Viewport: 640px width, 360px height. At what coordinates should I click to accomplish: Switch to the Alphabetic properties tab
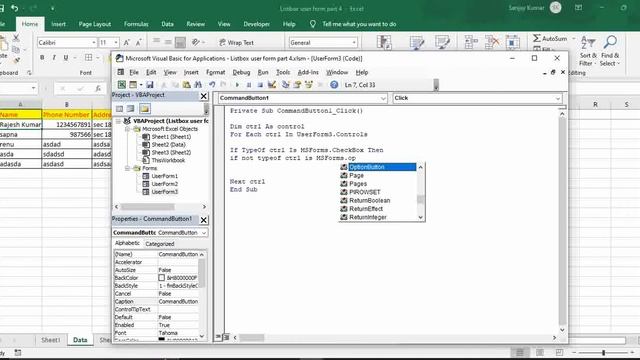point(127,243)
